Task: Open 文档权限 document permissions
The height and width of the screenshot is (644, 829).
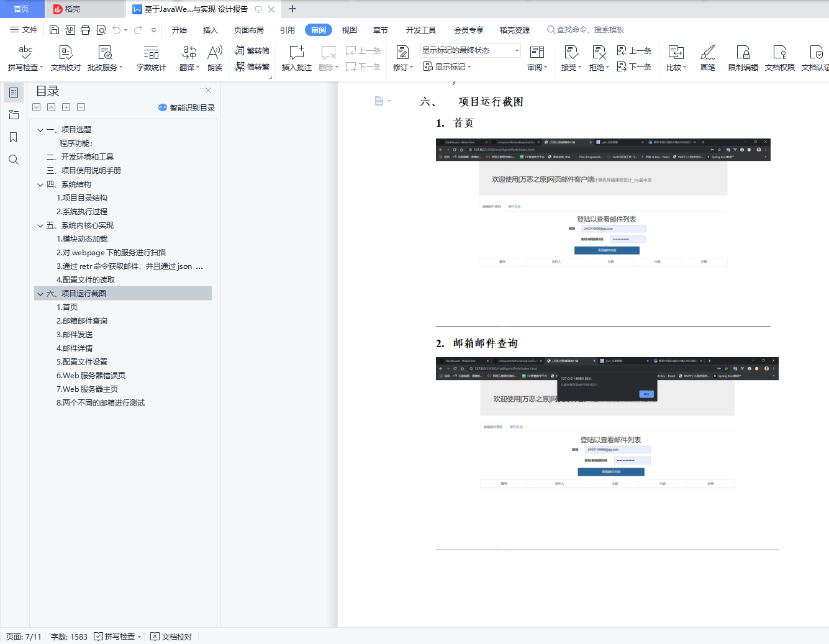Action: 780,58
